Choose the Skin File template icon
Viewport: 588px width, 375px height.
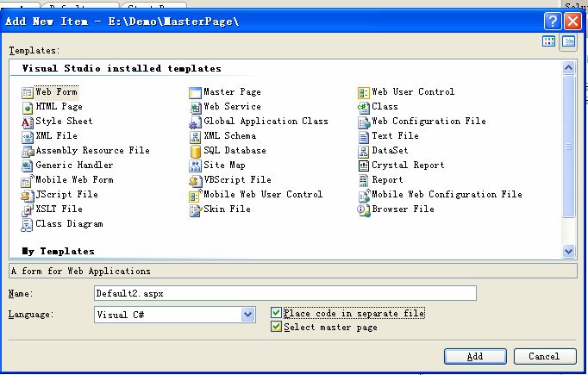coord(195,210)
